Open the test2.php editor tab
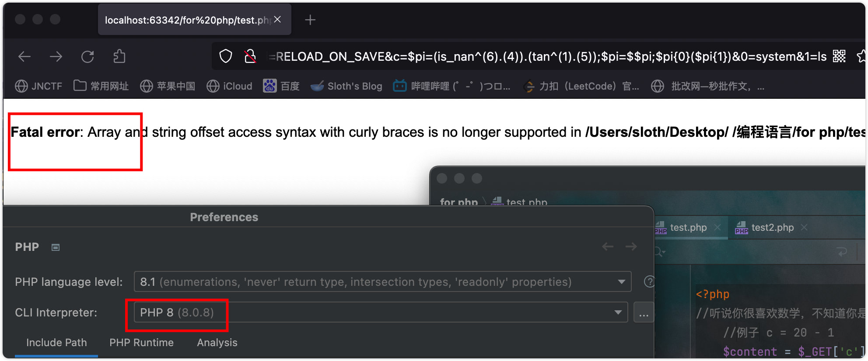The height and width of the screenshot is (361, 868). 772,228
